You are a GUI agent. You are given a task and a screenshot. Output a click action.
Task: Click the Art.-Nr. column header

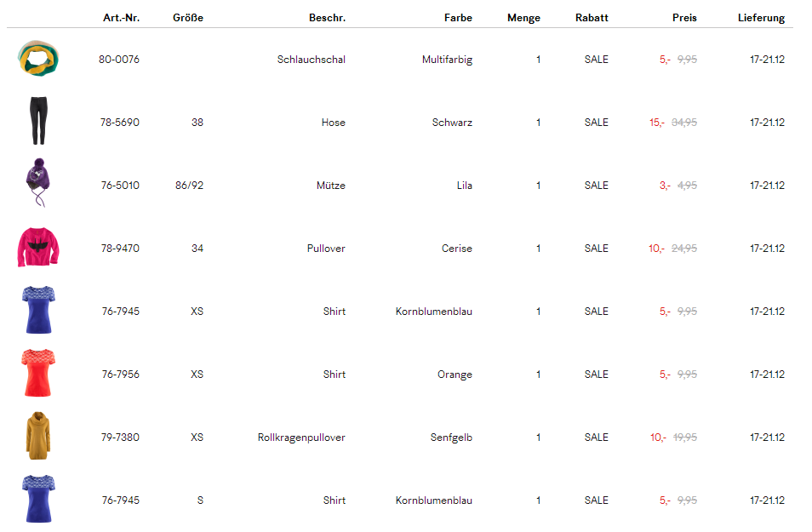click(x=121, y=18)
